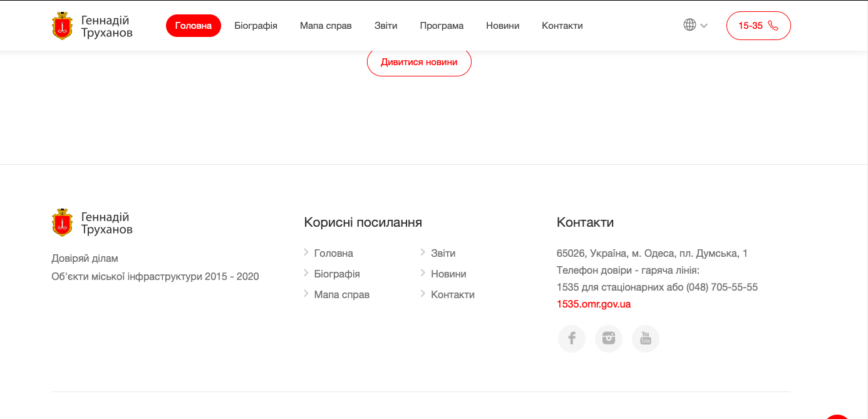Open Біографія in the top navigation

(x=256, y=26)
